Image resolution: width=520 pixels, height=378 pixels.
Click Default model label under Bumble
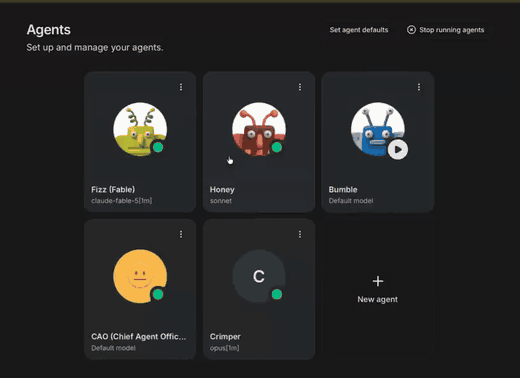pyautogui.click(x=351, y=201)
